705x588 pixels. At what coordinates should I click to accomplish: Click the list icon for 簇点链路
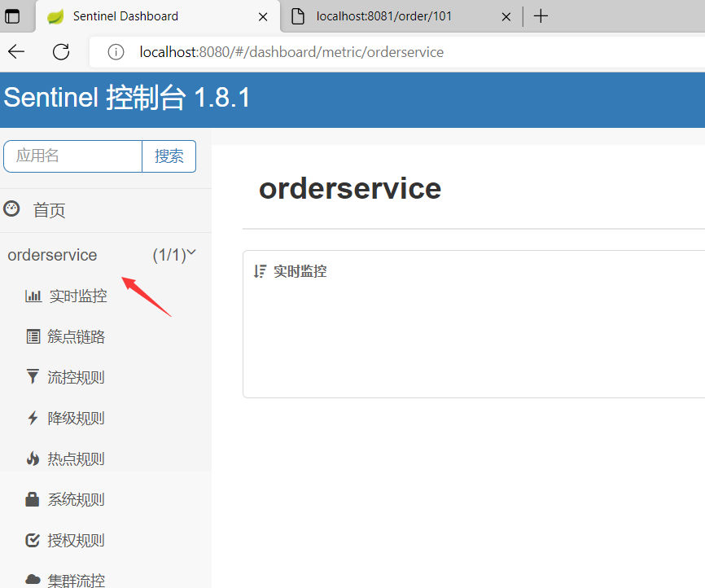click(x=33, y=336)
